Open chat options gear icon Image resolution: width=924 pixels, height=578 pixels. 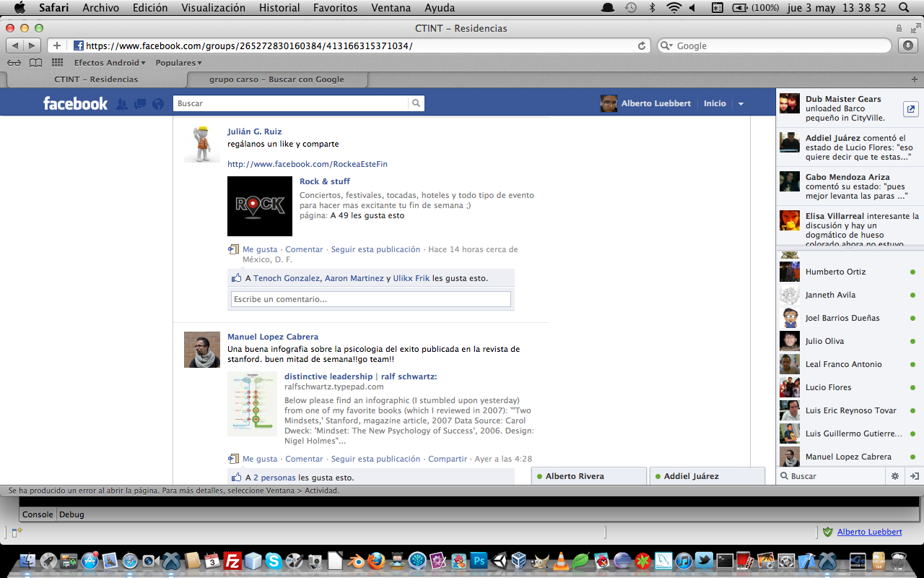895,476
